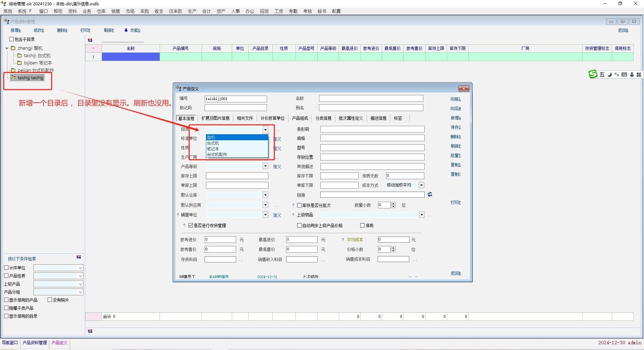Click the globe icon beside 链接 field
This screenshot has width=644, height=350.
[430, 195]
